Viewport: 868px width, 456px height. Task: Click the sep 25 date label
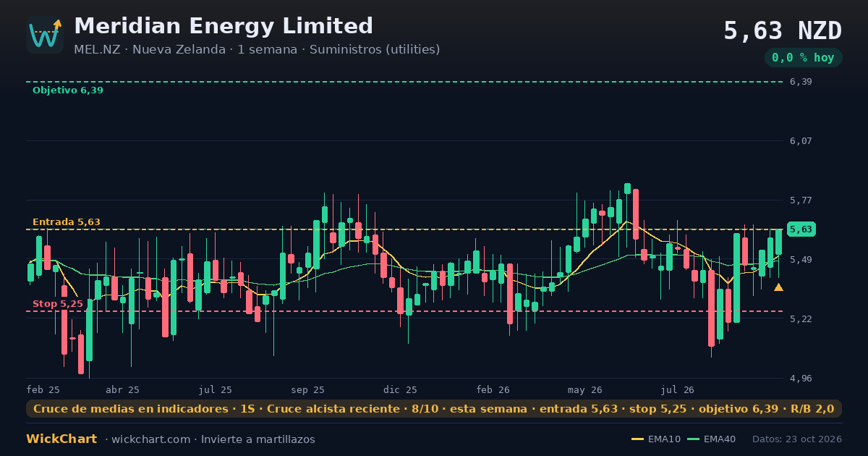(308, 389)
